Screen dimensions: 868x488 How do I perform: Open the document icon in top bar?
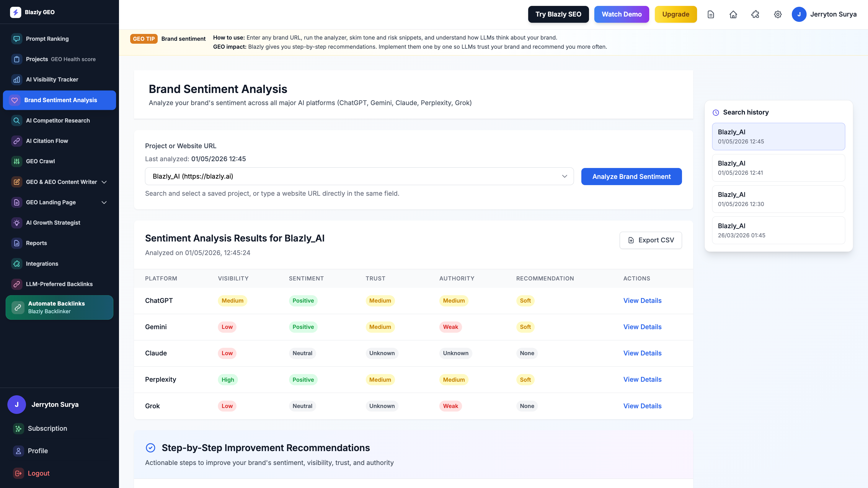click(x=711, y=14)
